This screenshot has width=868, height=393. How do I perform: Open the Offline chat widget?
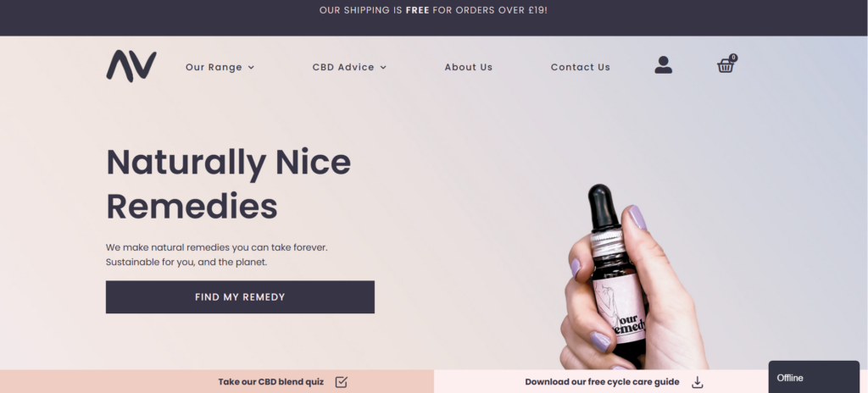[x=814, y=378]
